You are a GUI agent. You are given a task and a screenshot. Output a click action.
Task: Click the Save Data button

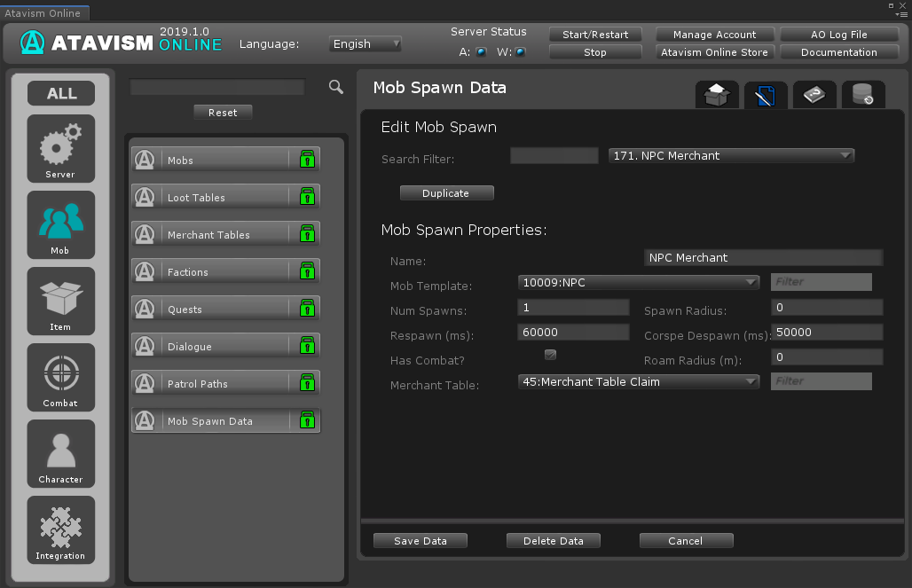[420, 541]
